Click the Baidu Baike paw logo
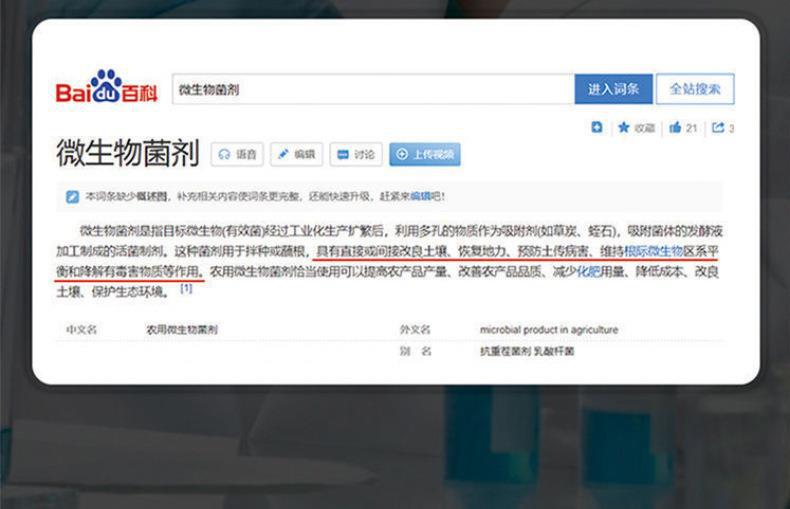Viewport: 790px width, 509px height. pyautogui.click(x=106, y=86)
